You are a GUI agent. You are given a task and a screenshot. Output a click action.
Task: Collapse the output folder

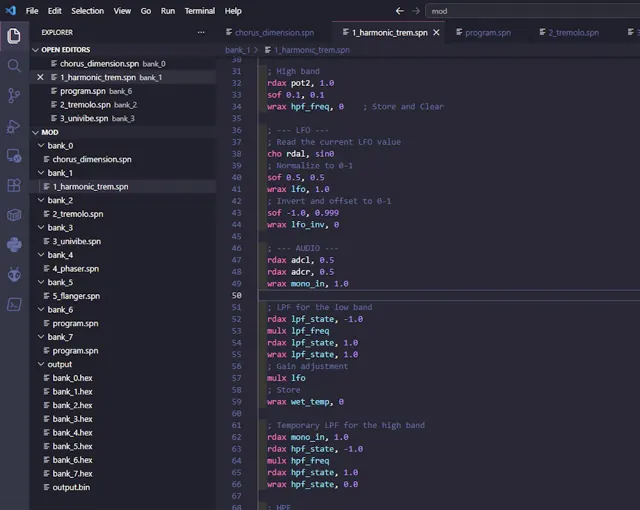[x=41, y=364]
